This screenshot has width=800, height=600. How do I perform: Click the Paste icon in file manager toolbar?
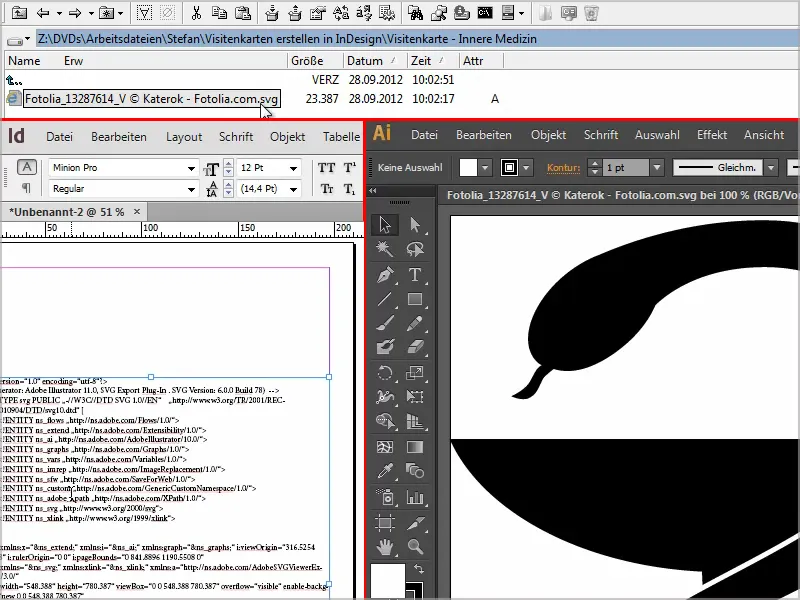pyautogui.click(x=243, y=13)
